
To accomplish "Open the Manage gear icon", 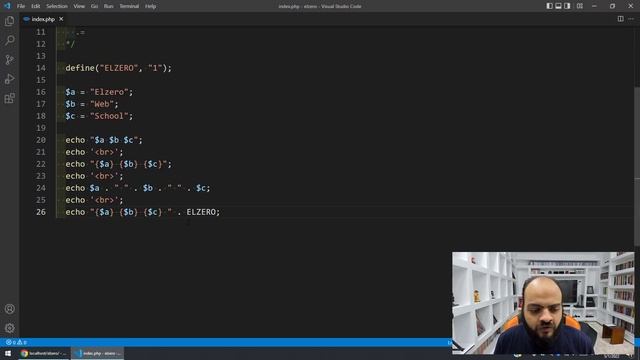I will (x=9, y=328).
